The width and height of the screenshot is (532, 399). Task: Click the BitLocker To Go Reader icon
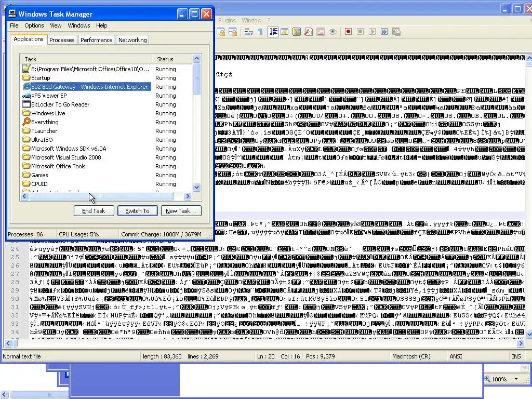(x=26, y=104)
